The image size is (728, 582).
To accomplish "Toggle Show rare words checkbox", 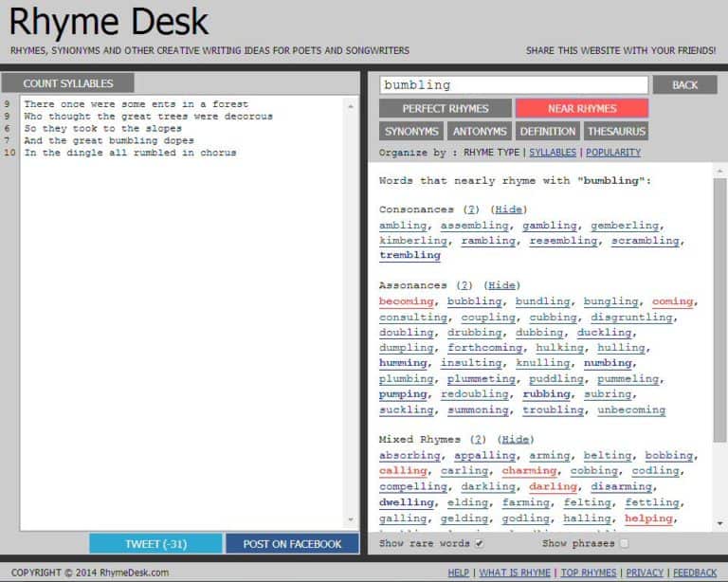I will tap(479, 543).
